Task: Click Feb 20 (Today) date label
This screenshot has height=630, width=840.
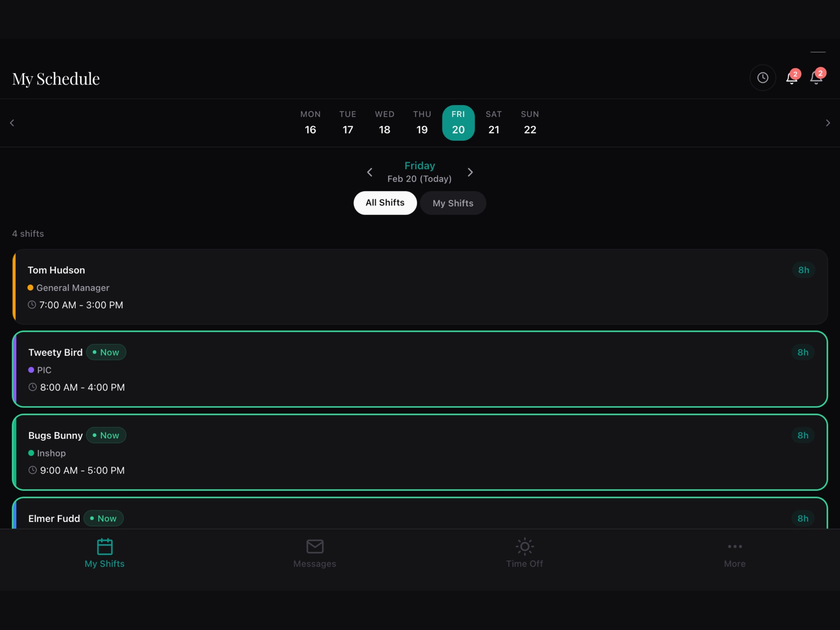Action: click(420, 179)
